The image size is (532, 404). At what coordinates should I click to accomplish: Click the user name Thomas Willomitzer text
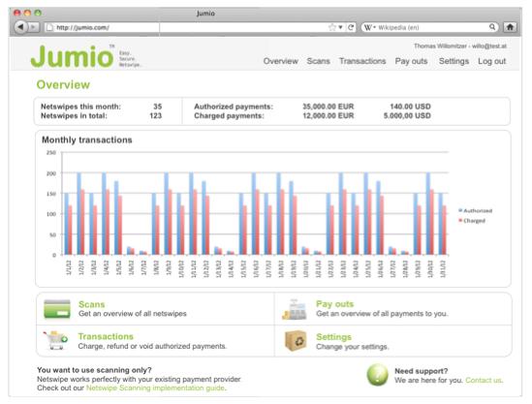(440, 46)
